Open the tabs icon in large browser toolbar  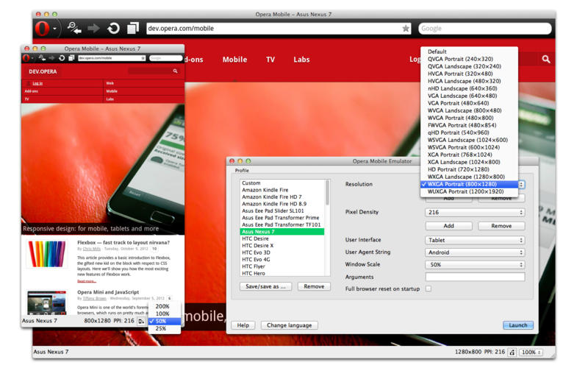coord(132,29)
